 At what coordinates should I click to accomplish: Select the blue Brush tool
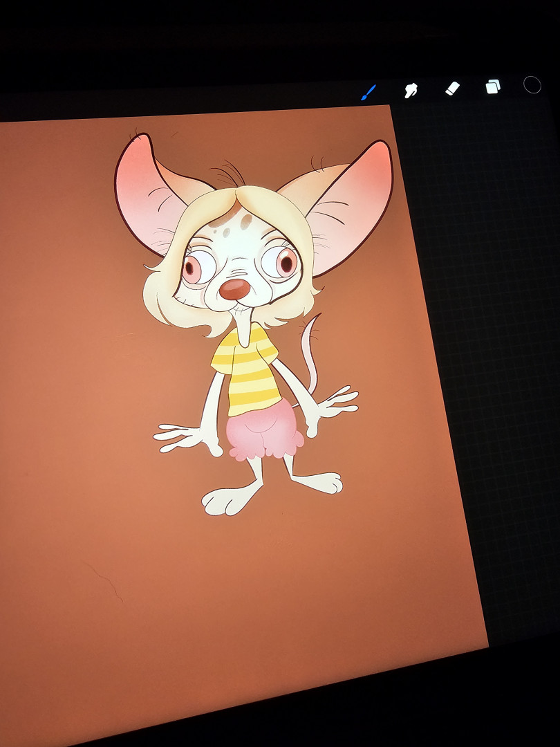click(x=368, y=92)
